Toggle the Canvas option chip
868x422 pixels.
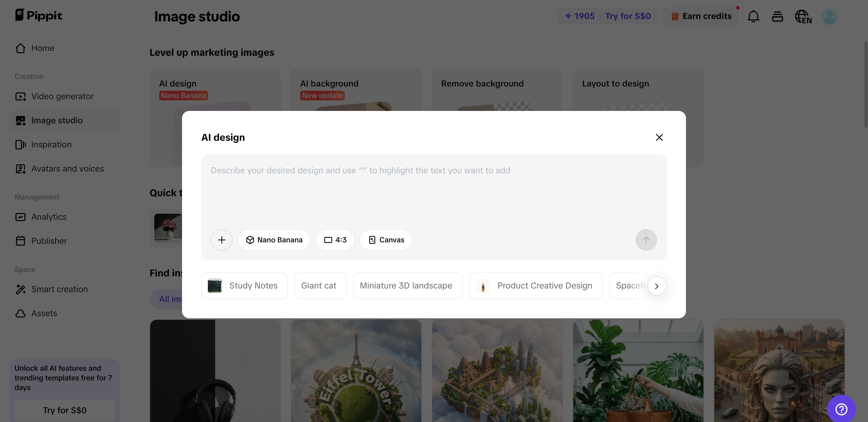click(386, 240)
